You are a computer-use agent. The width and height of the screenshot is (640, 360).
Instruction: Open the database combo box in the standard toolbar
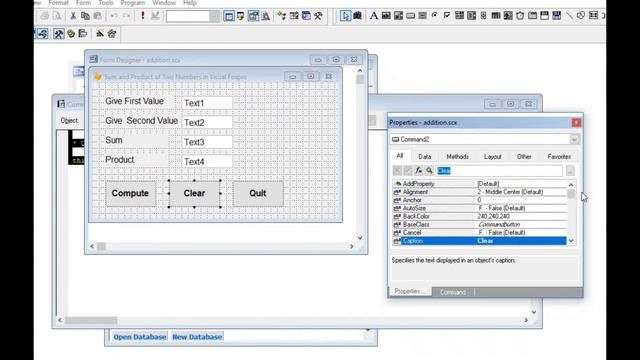(x=193, y=16)
